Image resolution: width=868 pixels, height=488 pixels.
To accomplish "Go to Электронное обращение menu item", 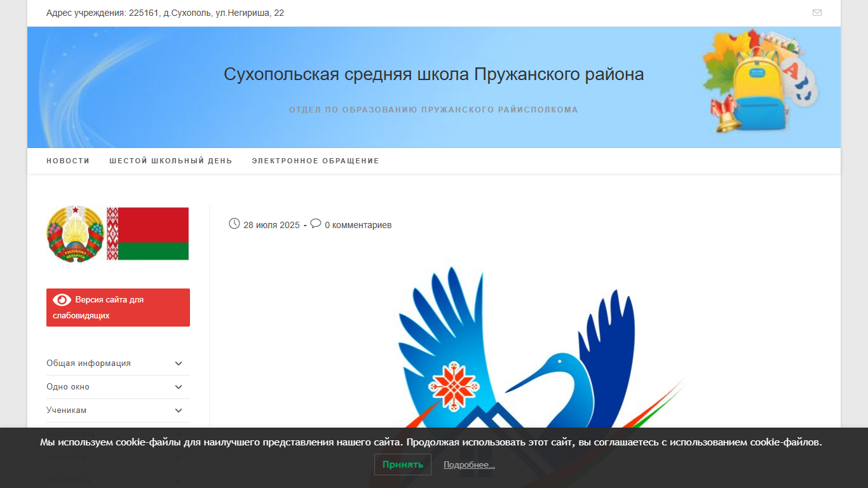I will tap(316, 161).
